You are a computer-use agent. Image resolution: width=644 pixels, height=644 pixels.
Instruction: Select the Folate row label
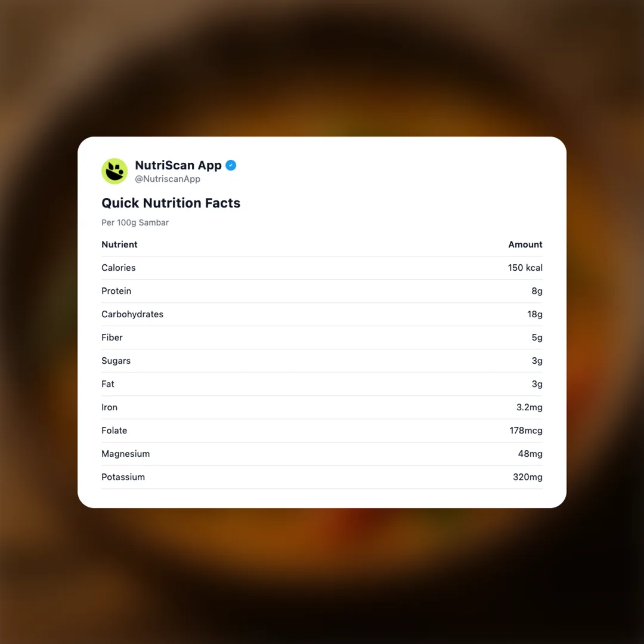click(x=114, y=431)
